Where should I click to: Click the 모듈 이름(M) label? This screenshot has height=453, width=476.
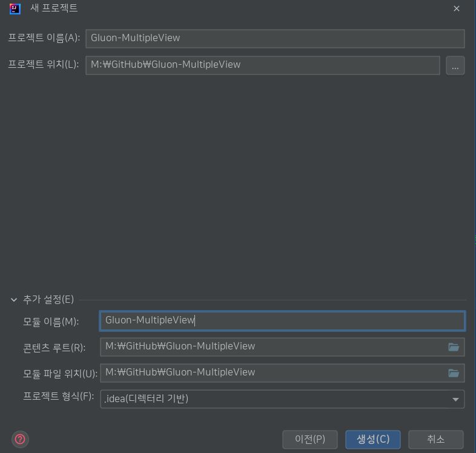(x=51, y=322)
